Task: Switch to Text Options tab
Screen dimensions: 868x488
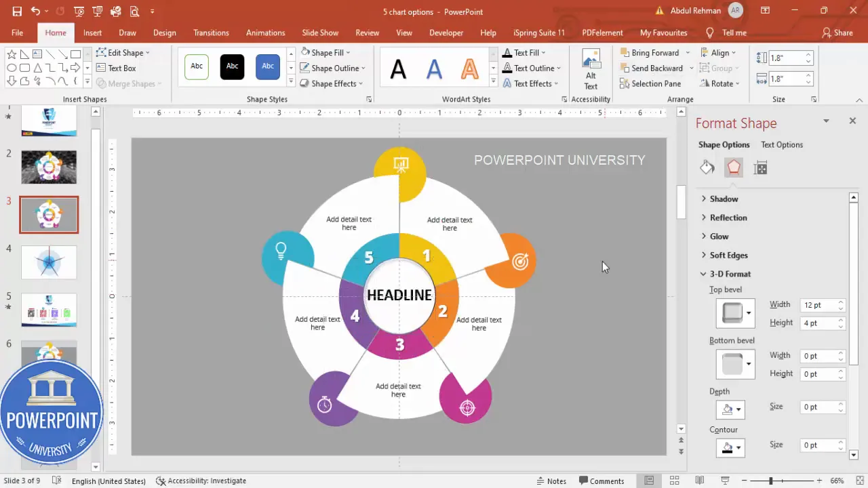Action: pos(782,144)
